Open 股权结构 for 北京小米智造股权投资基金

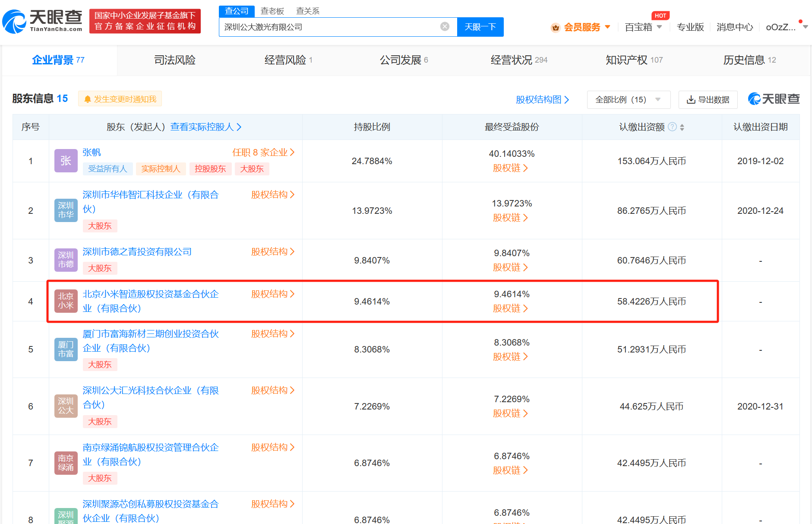click(272, 294)
